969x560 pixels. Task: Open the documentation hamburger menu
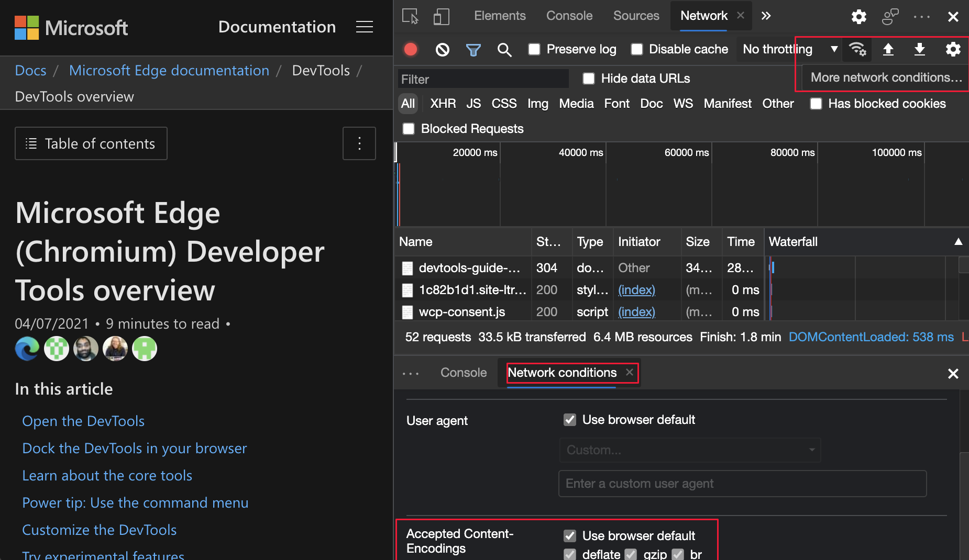pyautogui.click(x=364, y=27)
